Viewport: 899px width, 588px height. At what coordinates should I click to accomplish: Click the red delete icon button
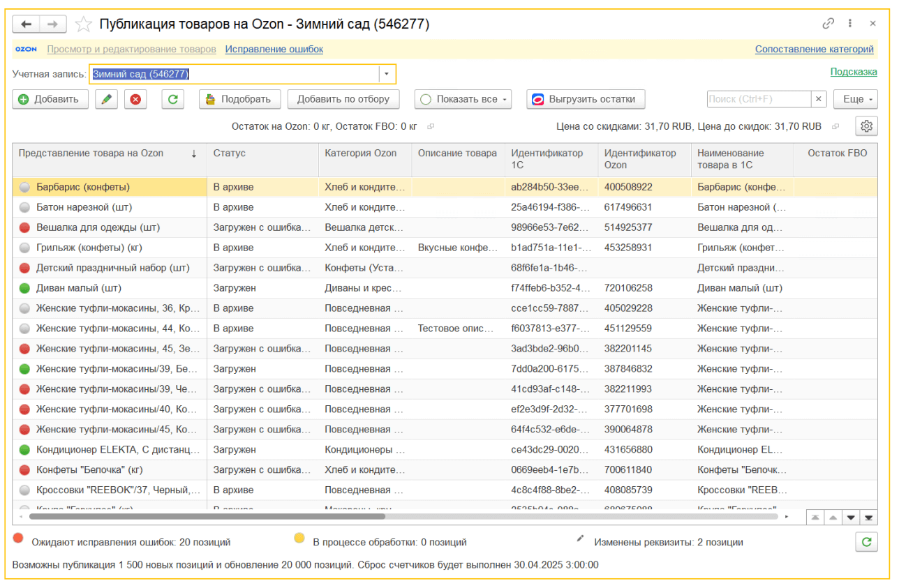[135, 99]
